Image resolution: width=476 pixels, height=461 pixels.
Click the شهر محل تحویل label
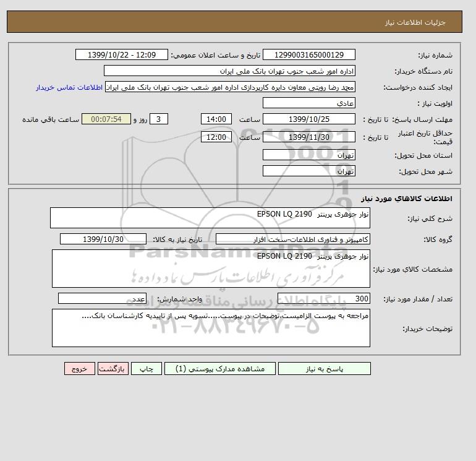(x=425, y=171)
